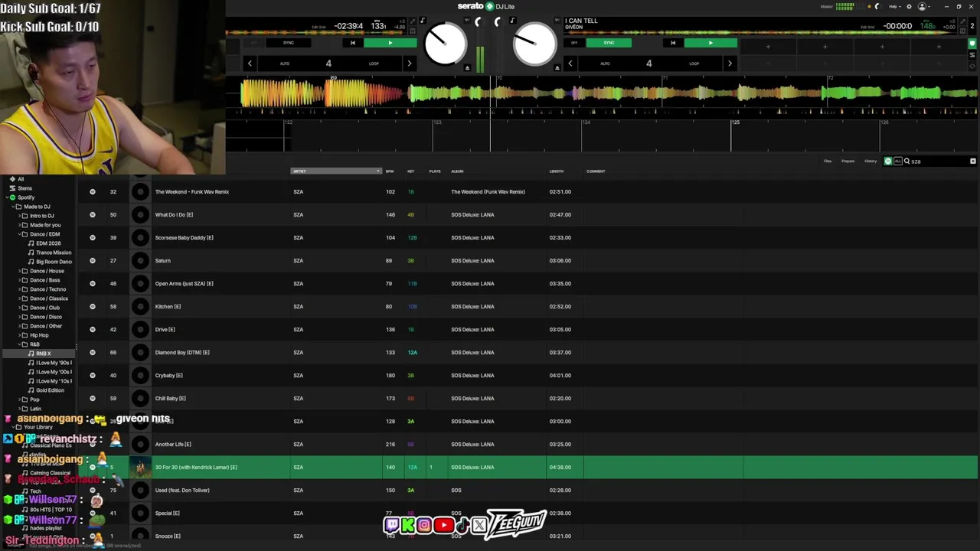980x551 pixels.
Task: Collapse the Made to DJ folder
Action: click(11, 207)
